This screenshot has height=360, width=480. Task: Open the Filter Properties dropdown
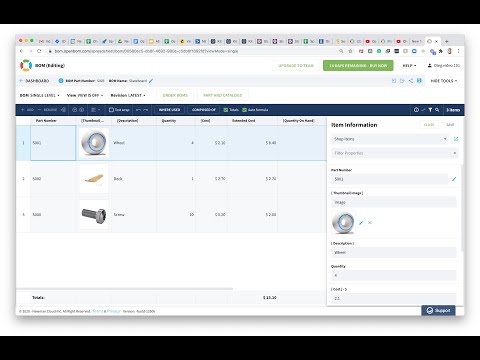coord(395,153)
